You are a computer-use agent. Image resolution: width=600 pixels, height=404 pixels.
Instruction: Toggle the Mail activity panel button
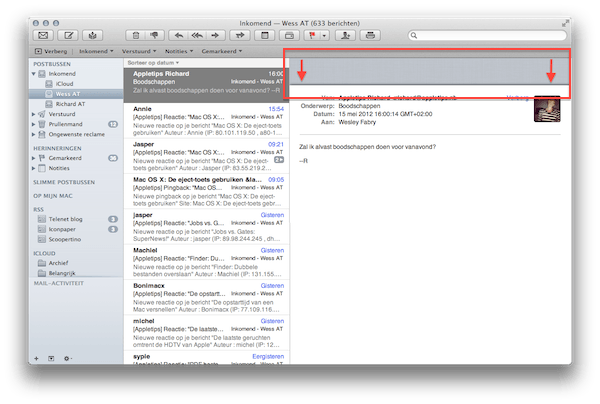(x=51, y=358)
